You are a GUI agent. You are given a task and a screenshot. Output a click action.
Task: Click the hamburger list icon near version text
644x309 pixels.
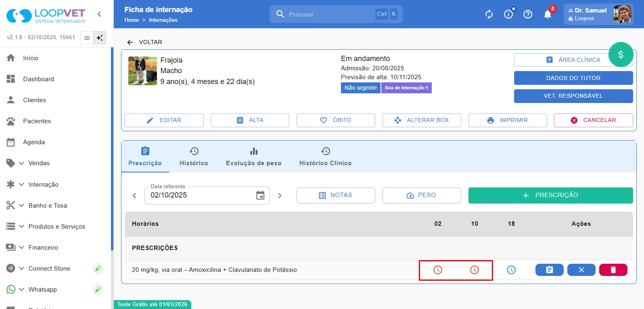pos(87,38)
